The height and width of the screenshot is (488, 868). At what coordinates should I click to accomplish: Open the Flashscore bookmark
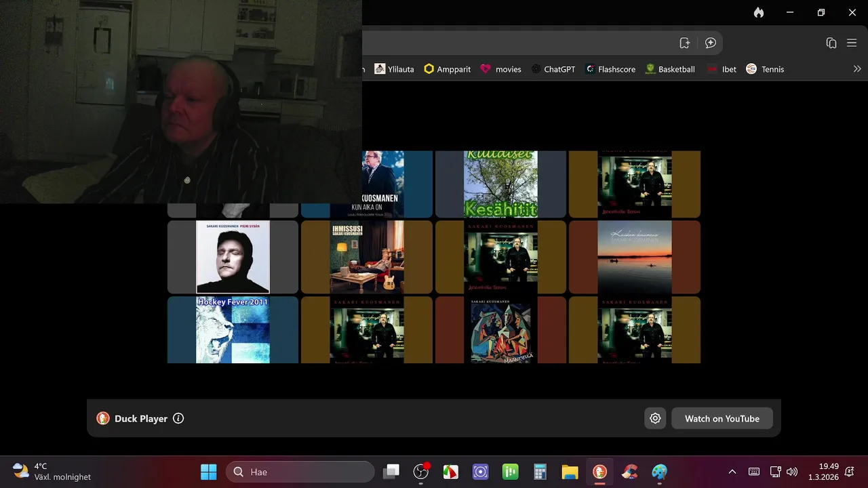coord(610,69)
